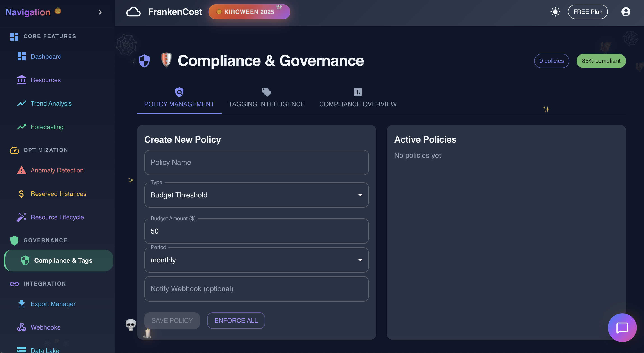Click the chat bubble floating icon

click(x=622, y=327)
